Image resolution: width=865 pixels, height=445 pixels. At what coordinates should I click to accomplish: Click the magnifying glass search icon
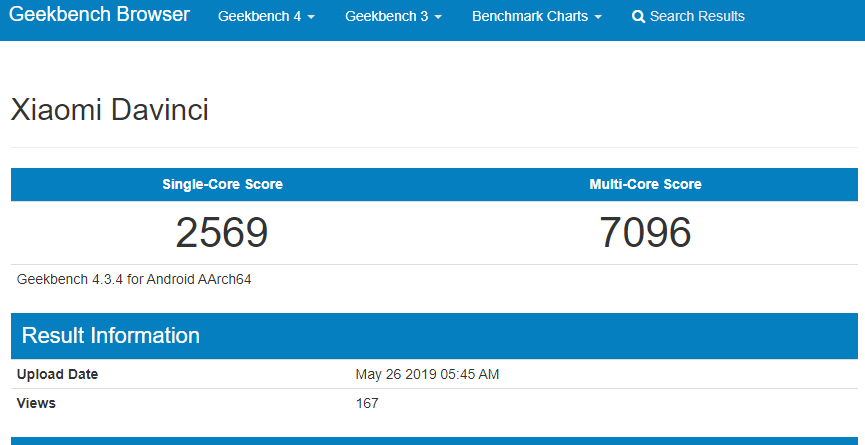pyautogui.click(x=638, y=17)
